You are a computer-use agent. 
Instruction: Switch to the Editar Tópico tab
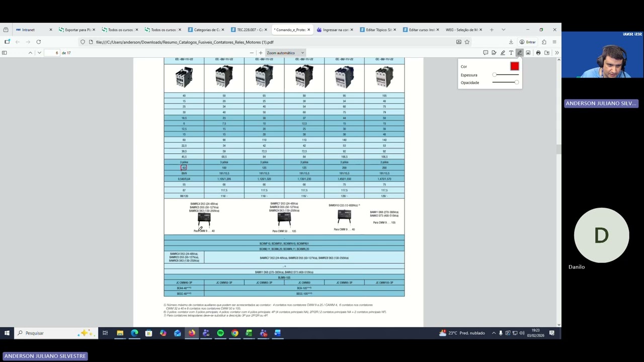coord(377,30)
